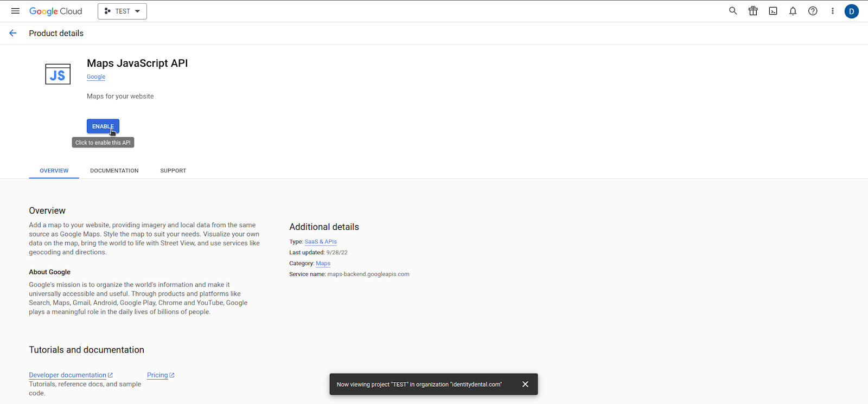868x404 pixels.
Task: Click the Maps for your website text
Action: (120, 97)
